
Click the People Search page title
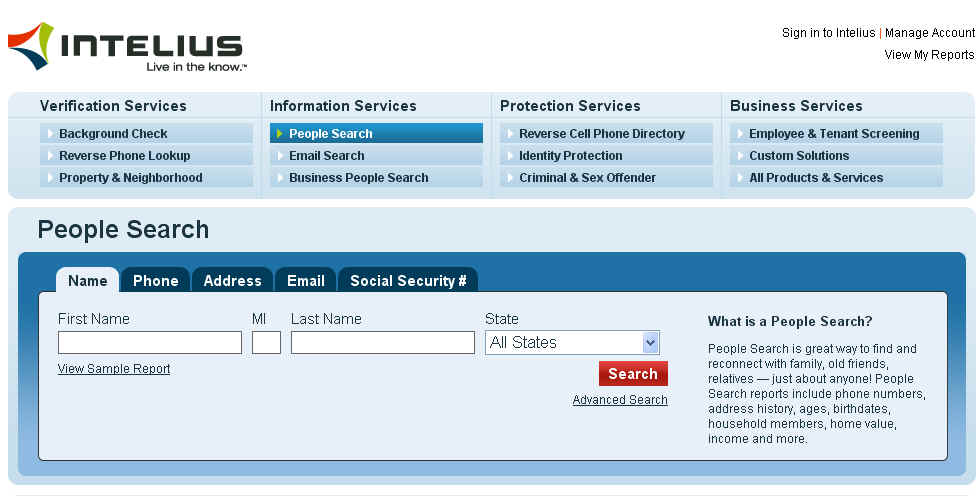click(123, 230)
